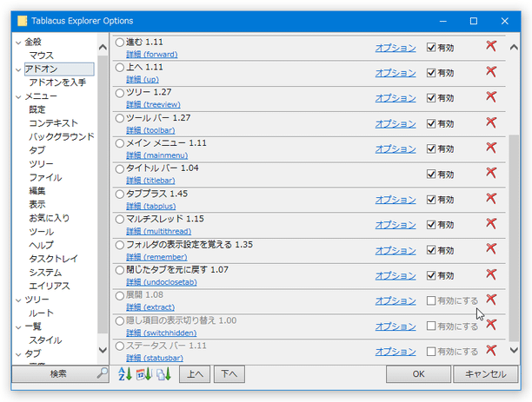Remove the マルチスレッド (multithread) addon red X
Screen dimensions: 532x402
click(491, 223)
